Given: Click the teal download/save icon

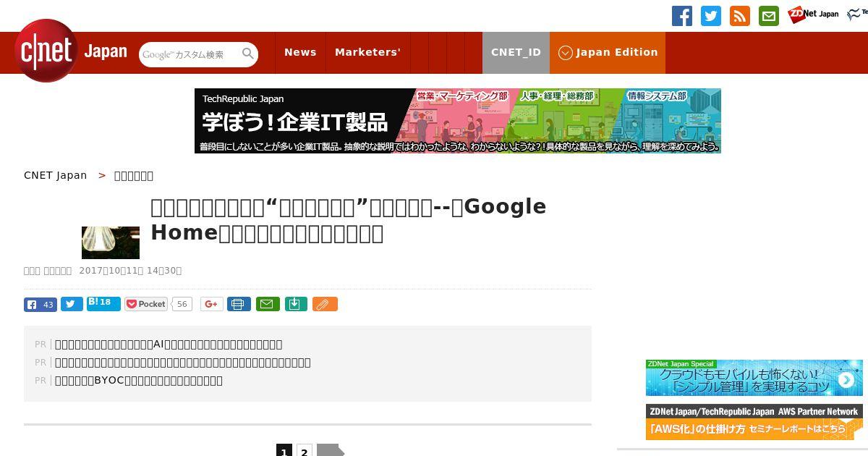Looking at the screenshot, I should coord(297,304).
